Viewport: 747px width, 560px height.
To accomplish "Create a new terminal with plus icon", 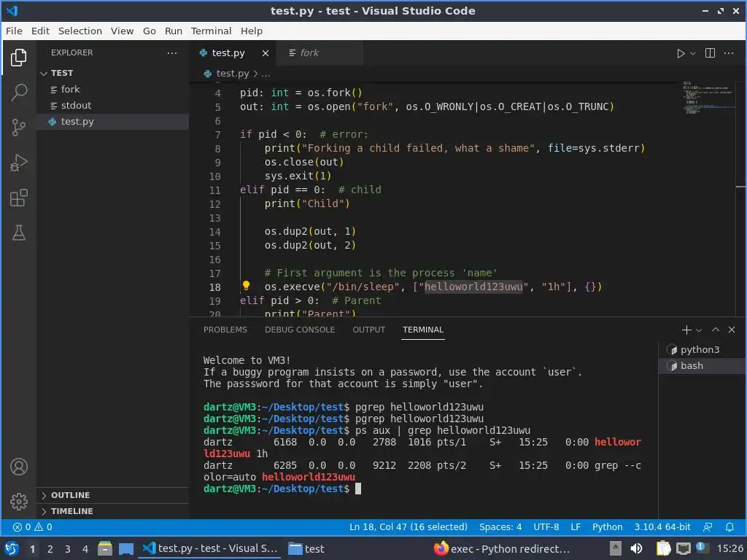I will [686, 330].
